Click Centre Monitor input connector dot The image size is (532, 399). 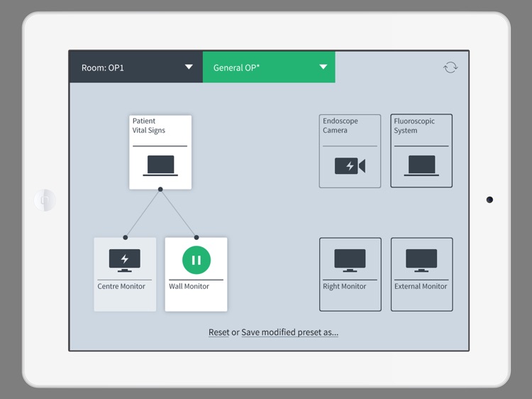[x=125, y=237]
